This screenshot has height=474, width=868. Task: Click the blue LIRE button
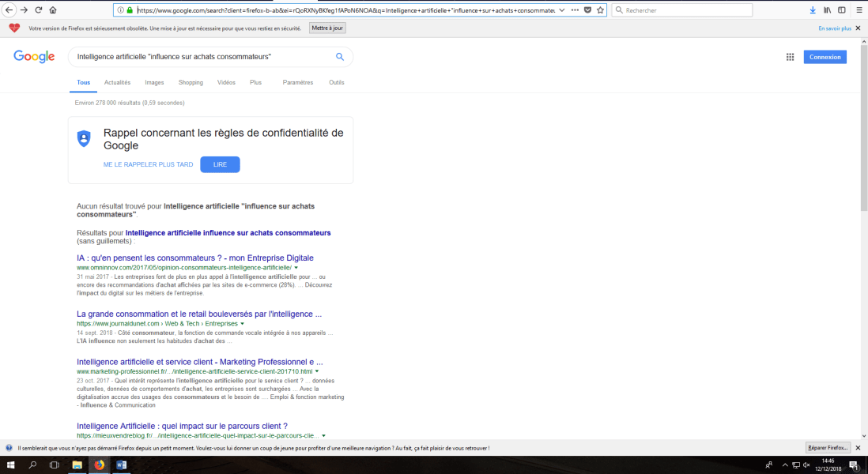point(220,164)
